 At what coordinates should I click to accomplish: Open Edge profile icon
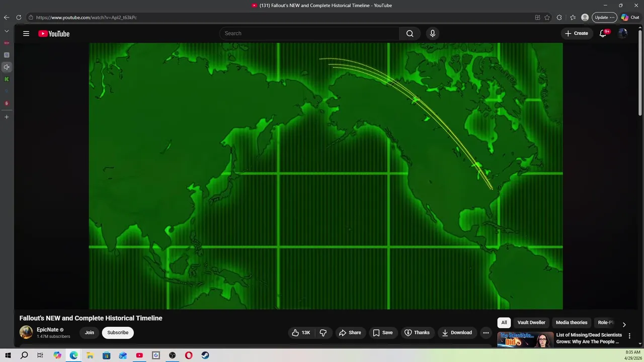585,18
